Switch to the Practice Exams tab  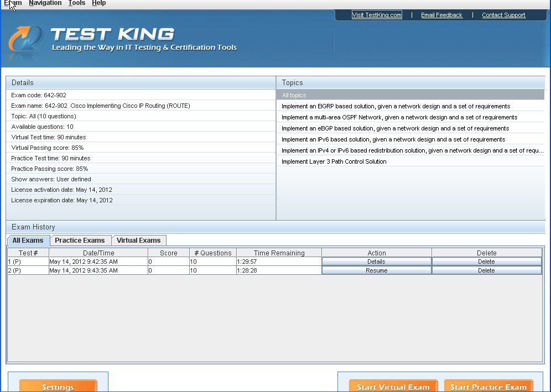click(80, 241)
